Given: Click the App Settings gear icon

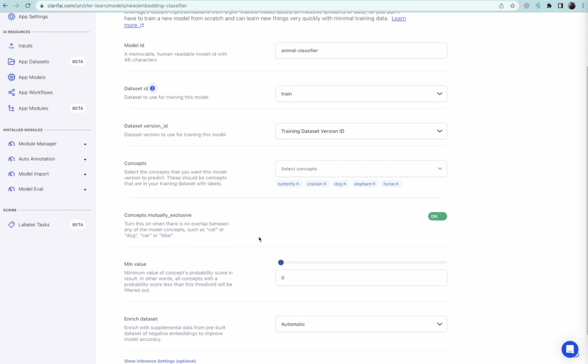Looking at the screenshot, I should (11, 17).
